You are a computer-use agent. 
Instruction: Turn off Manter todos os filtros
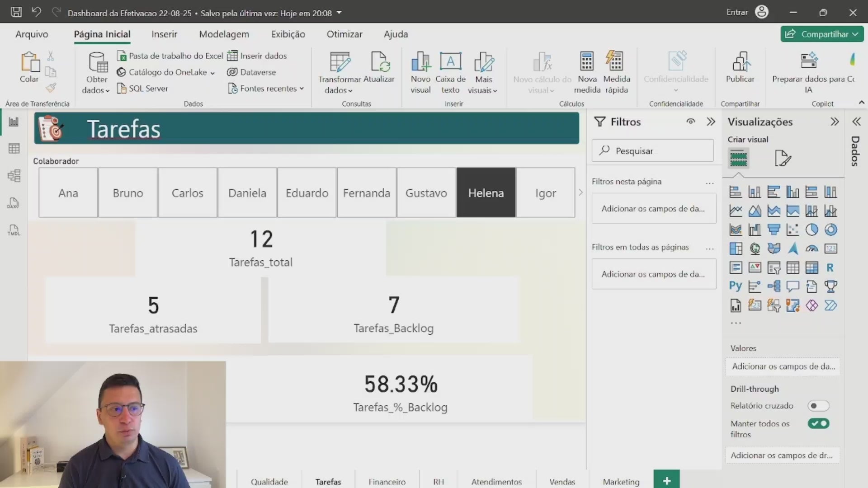pyautogui.click(x=818, y=423)
